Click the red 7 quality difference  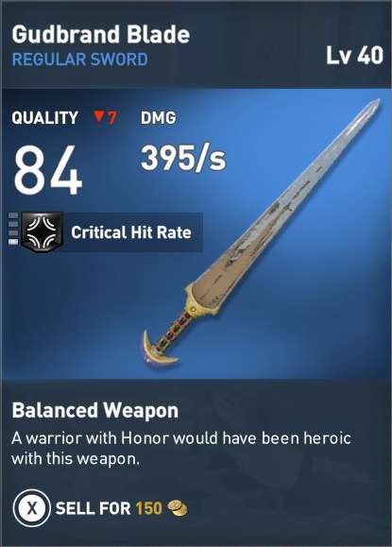point(112,117)
